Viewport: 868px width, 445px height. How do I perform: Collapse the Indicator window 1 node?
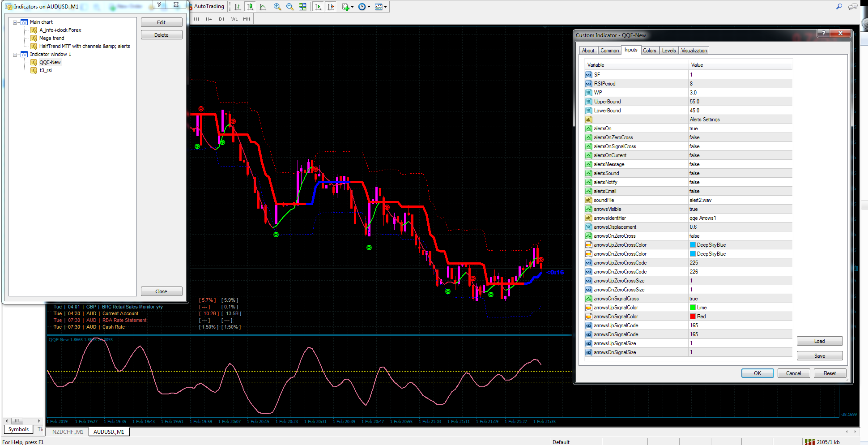tap(15, 54)
